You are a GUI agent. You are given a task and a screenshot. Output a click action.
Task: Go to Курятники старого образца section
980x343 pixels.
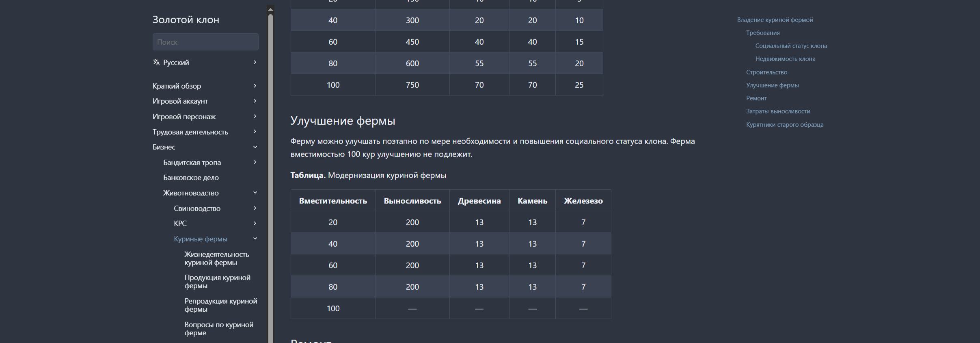784,125
